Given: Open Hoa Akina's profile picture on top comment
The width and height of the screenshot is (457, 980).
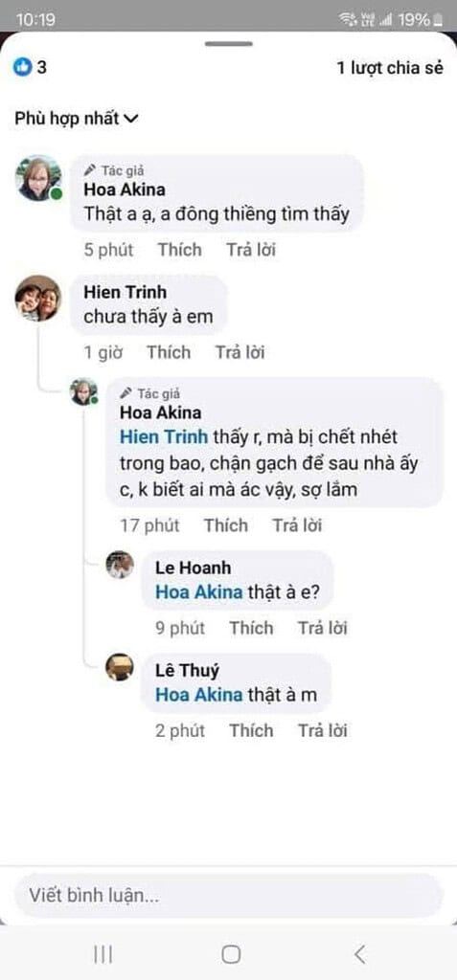Looking at the screenshot, I should click(x=38, y=178).
